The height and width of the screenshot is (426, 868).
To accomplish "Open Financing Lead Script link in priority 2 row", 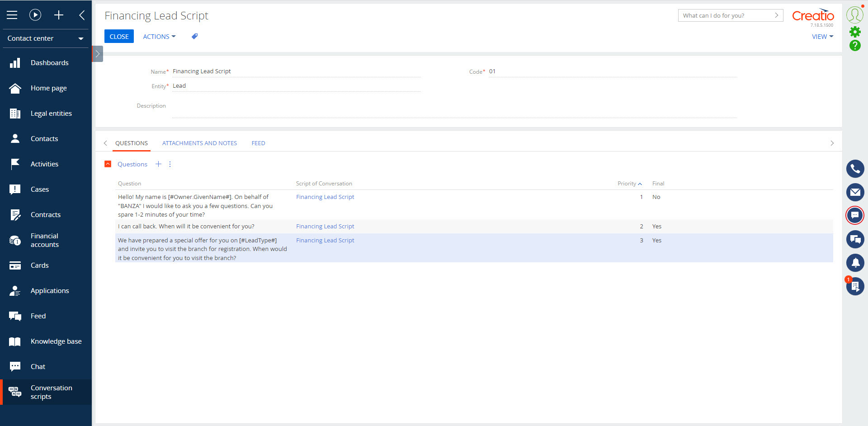I will pos(325,226).
